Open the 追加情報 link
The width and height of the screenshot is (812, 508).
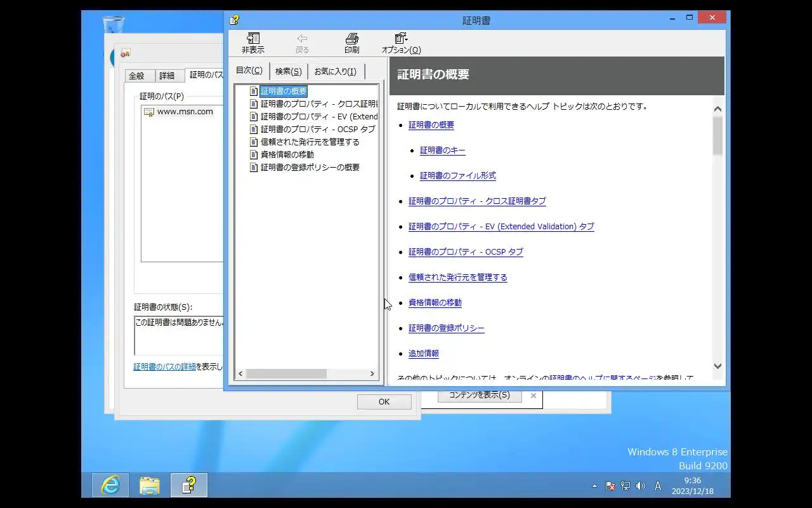pyautogui.click(x=424, y=354)
